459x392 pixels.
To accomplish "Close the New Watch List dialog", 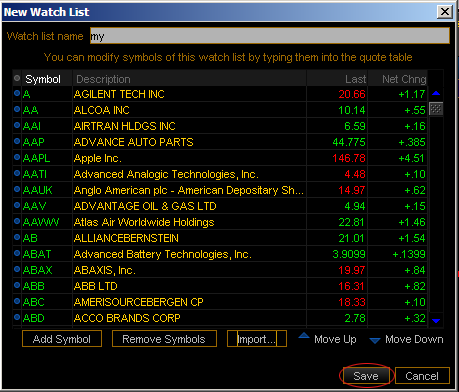I will pyautogui.click(x=445, y=12).
